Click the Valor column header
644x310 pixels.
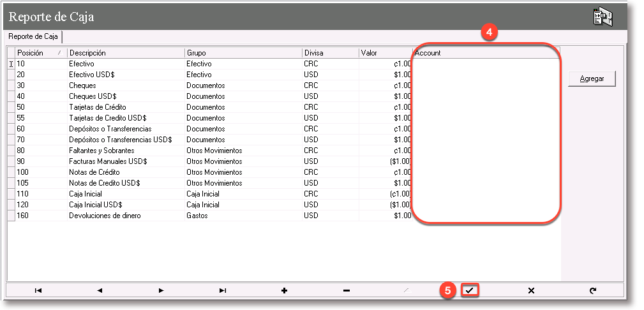click(x=386, y=53)
